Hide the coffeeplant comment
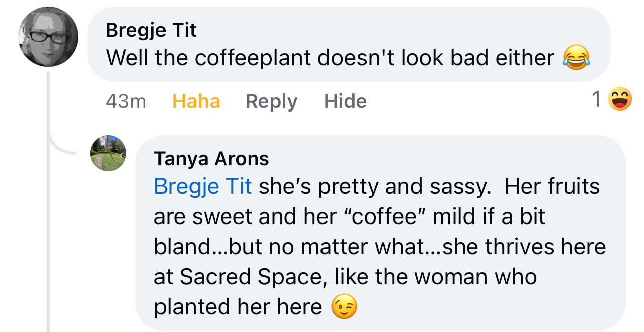The height and width of the screenshot is (332, 644). click(345, 101)
